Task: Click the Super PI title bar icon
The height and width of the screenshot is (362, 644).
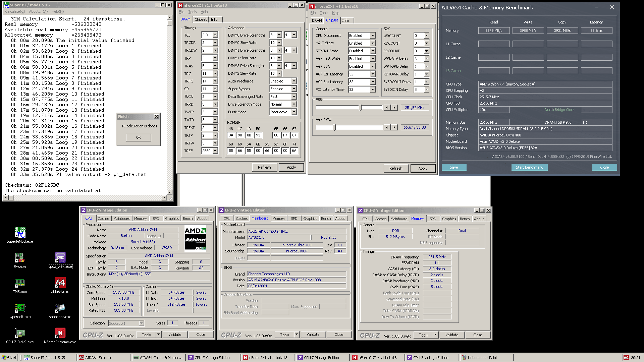Action: click(x=6, y=5)
